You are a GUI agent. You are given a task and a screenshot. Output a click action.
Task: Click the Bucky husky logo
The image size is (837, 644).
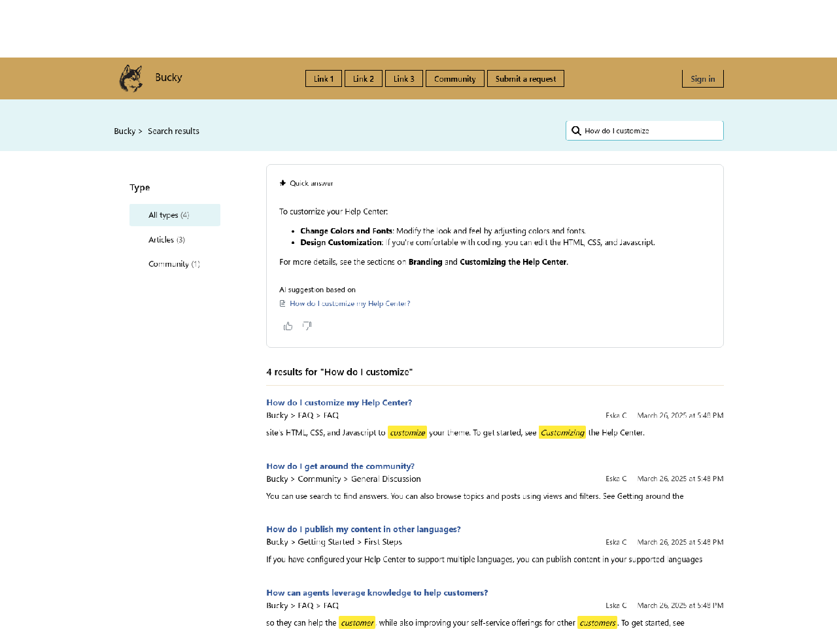131,78
